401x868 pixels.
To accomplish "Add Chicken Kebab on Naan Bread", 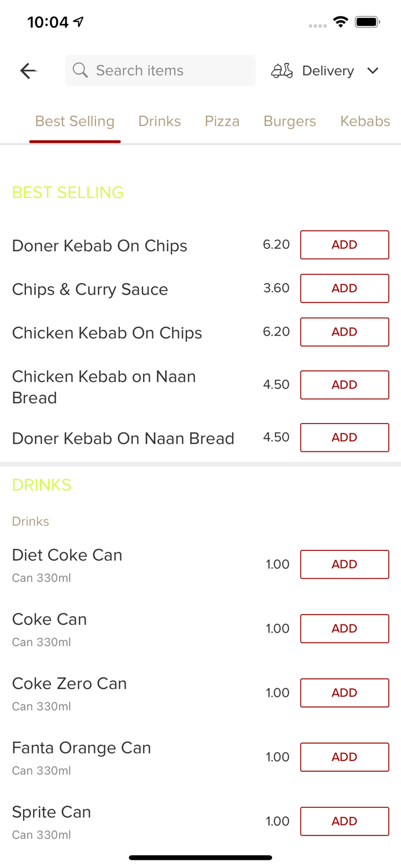I will [x=344, y=385].
